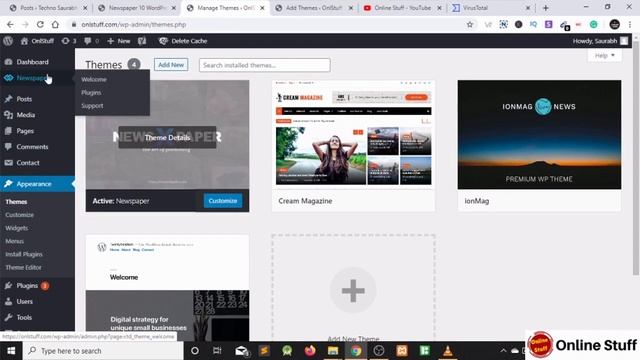Click the Grammarly extension icon
The image size is (640, 360).
pyautogui.click(x=593, y=24)
